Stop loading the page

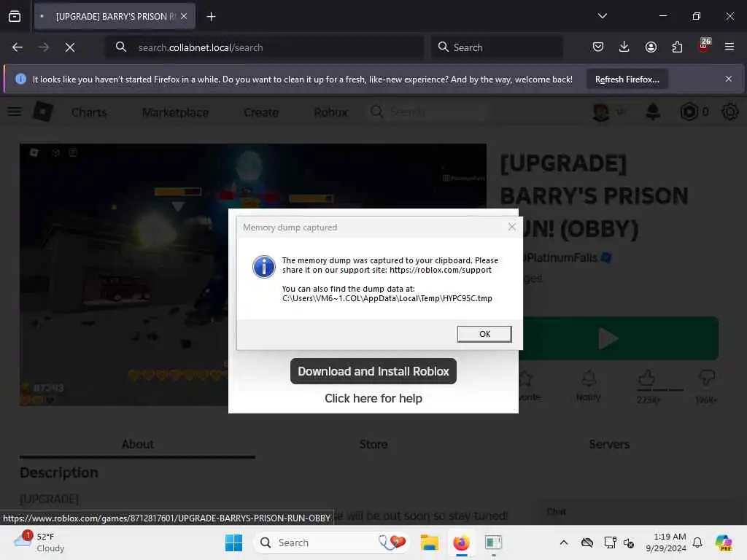pyautogui.click(x=70, y=47)
